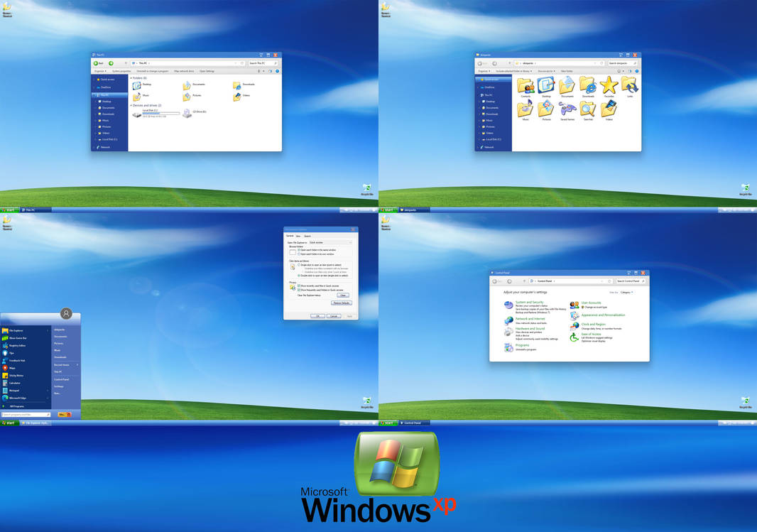
Task: Enable Single-click to open an item
Action: pyautogui.click(x=298, y=266)
